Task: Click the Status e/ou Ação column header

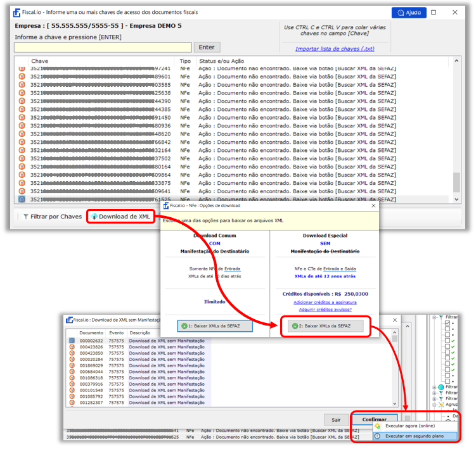Action: 222,61
